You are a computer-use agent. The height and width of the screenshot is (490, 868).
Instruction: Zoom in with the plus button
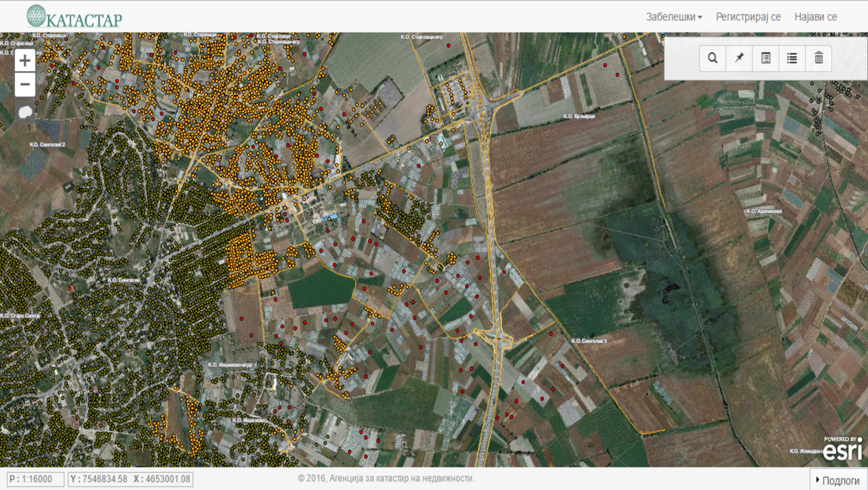(25, 61)
